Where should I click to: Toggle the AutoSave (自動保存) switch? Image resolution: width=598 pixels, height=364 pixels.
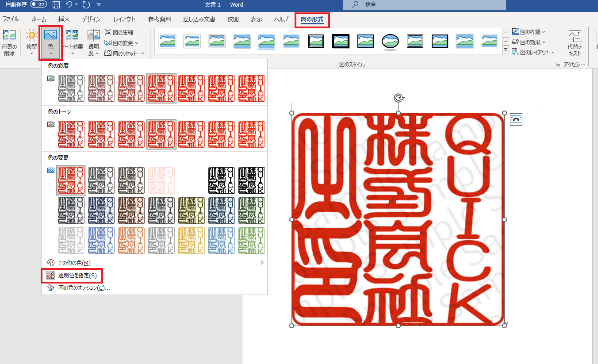pos(38,4)
